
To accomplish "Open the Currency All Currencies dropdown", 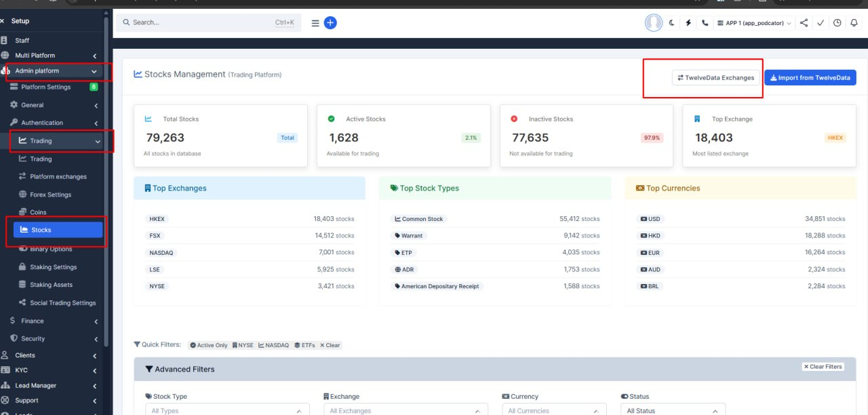I will 554,410.
